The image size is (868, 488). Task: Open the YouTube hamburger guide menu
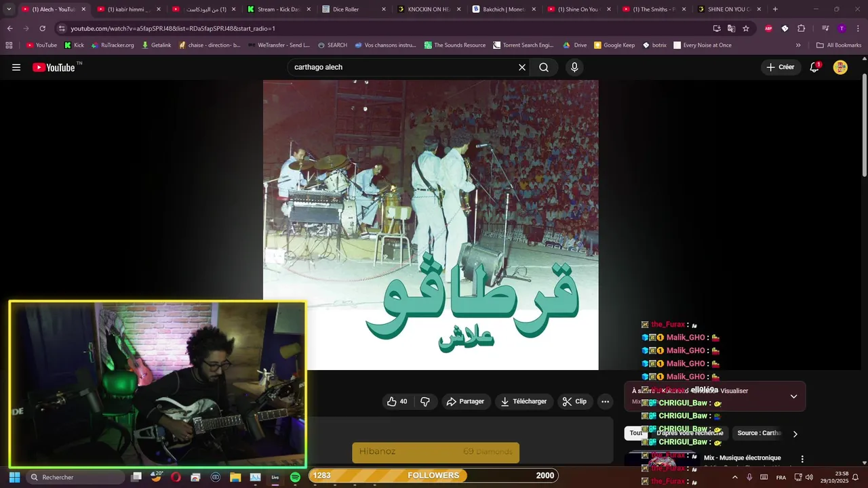point(16,67)
